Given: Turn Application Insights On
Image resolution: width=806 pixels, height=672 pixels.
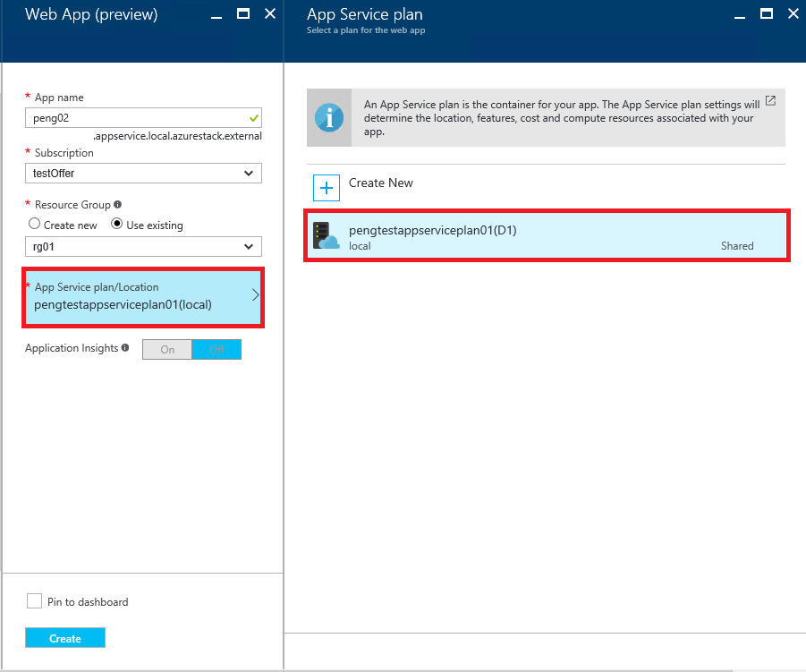Looking at the screenshot, I should pos(167,350).
